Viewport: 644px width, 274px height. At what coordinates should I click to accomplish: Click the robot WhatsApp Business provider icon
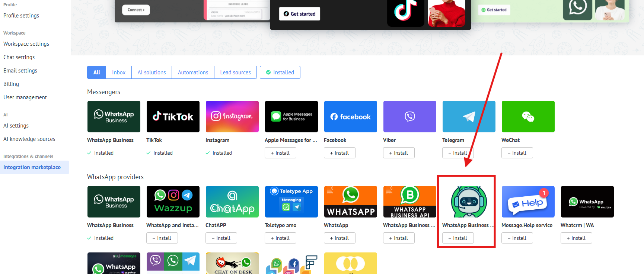point(469,202)
